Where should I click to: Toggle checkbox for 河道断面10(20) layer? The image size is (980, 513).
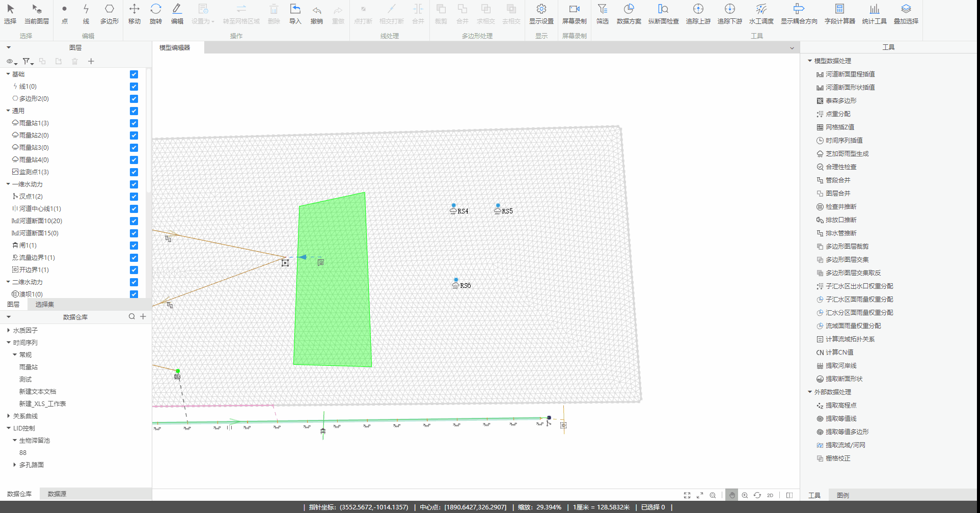tap(134, 221)
